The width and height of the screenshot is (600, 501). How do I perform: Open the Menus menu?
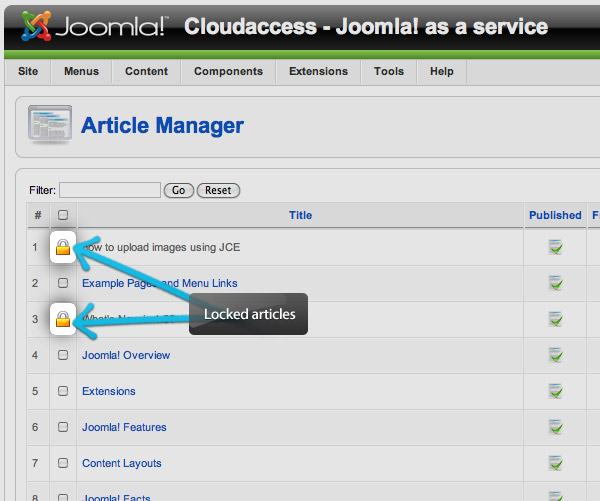point(82,71)
